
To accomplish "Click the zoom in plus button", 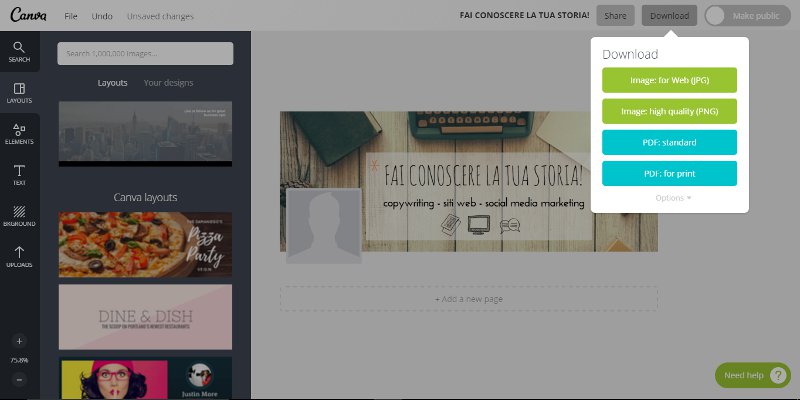I will click(19, 340).
